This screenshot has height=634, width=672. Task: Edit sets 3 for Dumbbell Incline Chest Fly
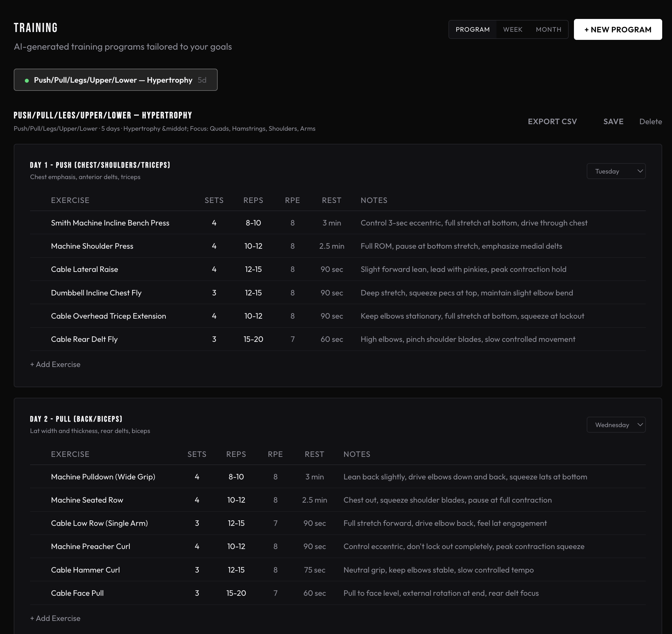pos(214,293)
